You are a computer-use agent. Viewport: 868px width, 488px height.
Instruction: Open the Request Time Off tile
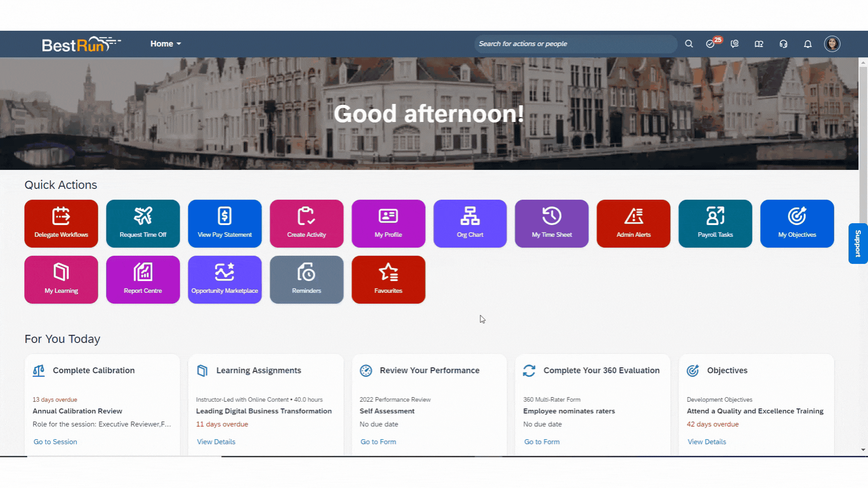click(x=143, y=224)
